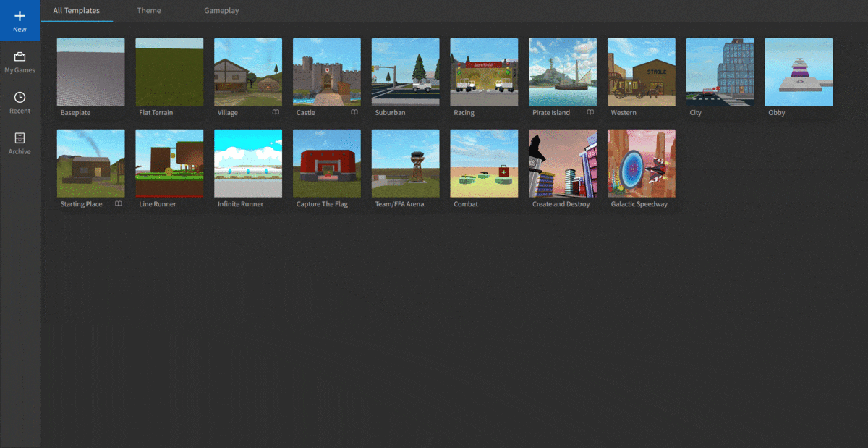Screen dimensions: 868x448
Task: Open My Games briefcase icon
Action: point(20,56)
